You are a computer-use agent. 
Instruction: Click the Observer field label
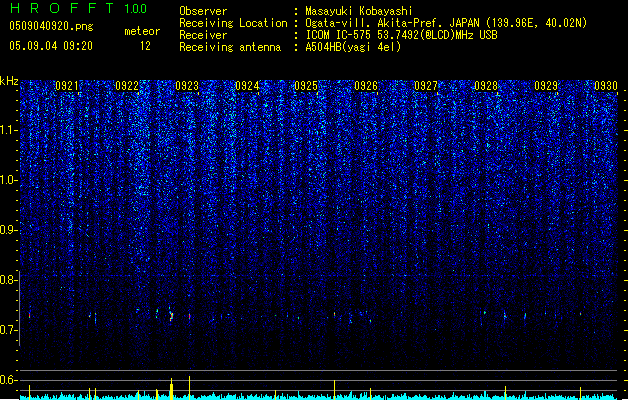click(x=203, y=11)
